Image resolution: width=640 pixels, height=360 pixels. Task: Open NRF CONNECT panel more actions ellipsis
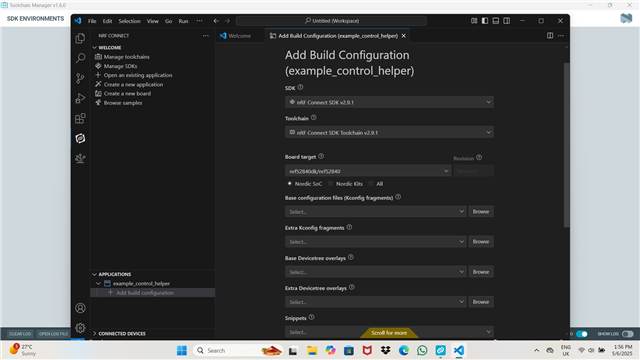[206, 36]
